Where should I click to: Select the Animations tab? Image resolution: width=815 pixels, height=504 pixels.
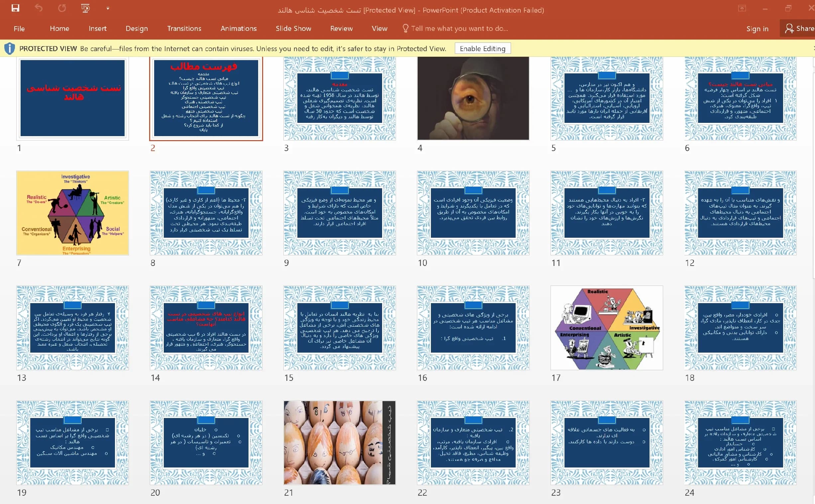point(239,29)
